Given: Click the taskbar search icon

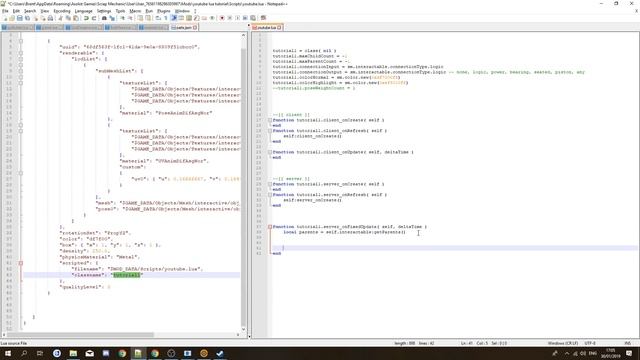Looking at the screenshot, I should (24, 353).
